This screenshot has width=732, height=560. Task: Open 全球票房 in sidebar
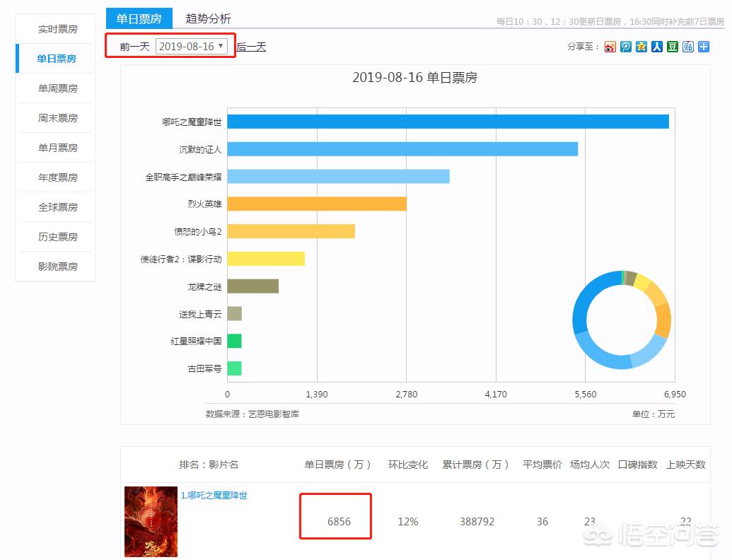[x=57, y=207]
